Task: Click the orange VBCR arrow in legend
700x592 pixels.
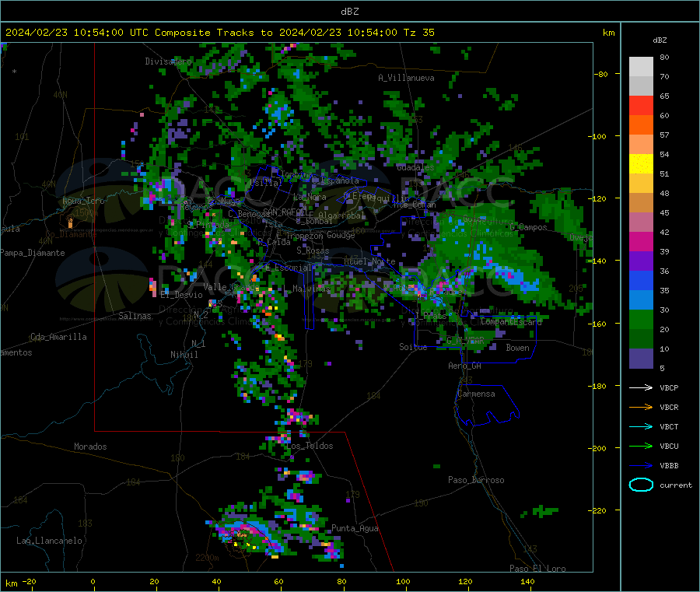Action: (641, 407)
